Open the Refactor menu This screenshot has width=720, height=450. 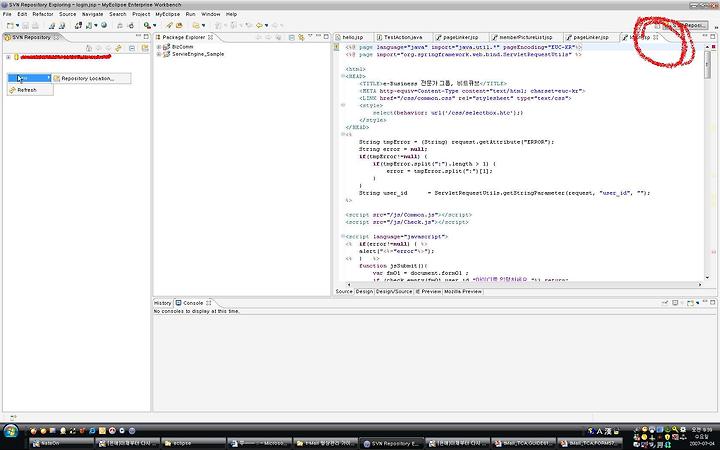pyautogui.click(x=43, y=14)
